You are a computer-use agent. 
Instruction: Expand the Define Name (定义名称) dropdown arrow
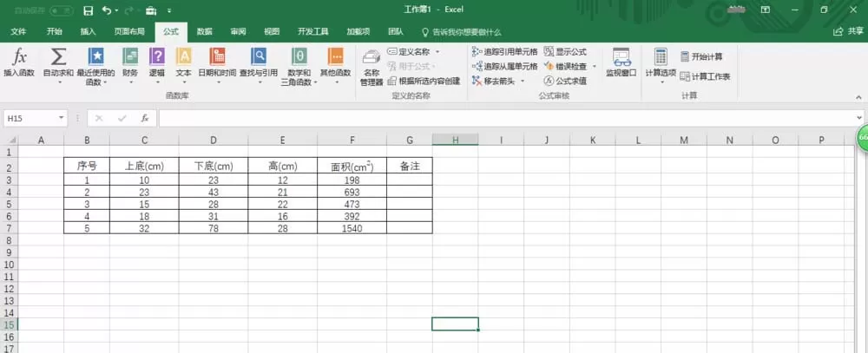[437, 51]
